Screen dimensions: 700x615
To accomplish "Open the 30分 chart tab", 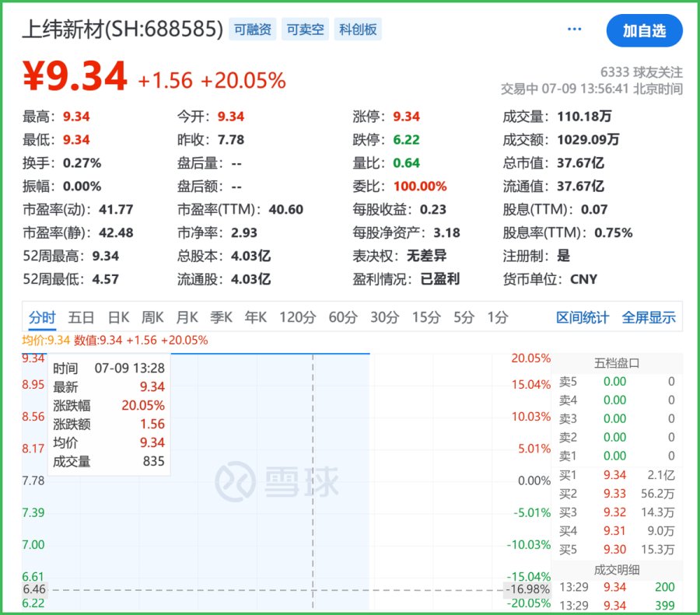I will (384, 317).
